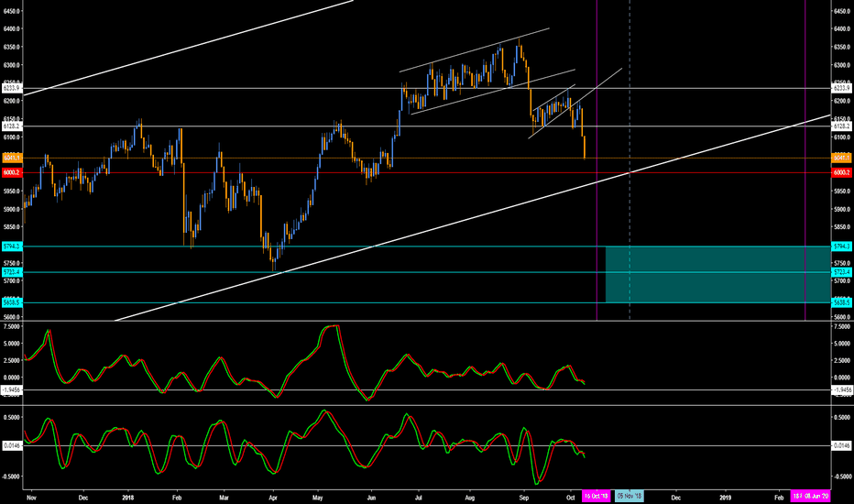This screenshot has height=504, width=854.
Task: Click the Sep label on the time axis
Action: [x=524, y=498]
